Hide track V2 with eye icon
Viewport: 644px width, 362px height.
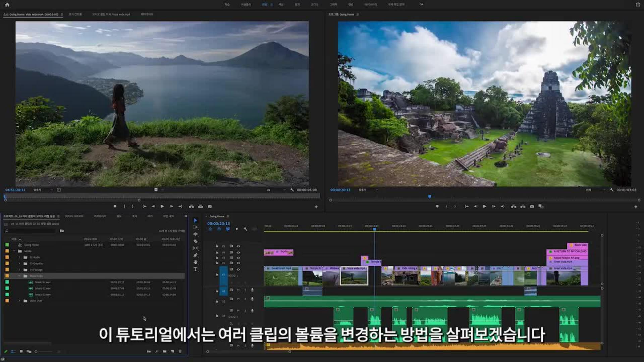pyautogui.click(x=238, y=263)
